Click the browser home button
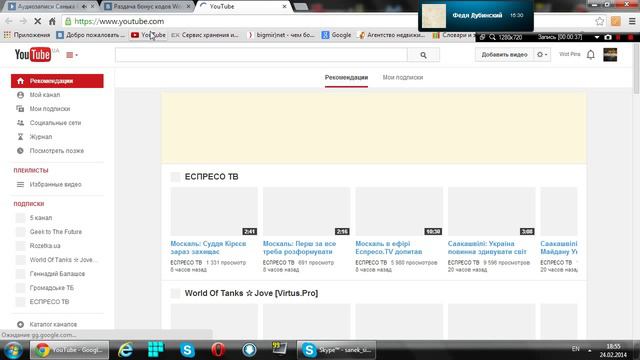Viewport: 640px width, 360px height. point(52,21)
